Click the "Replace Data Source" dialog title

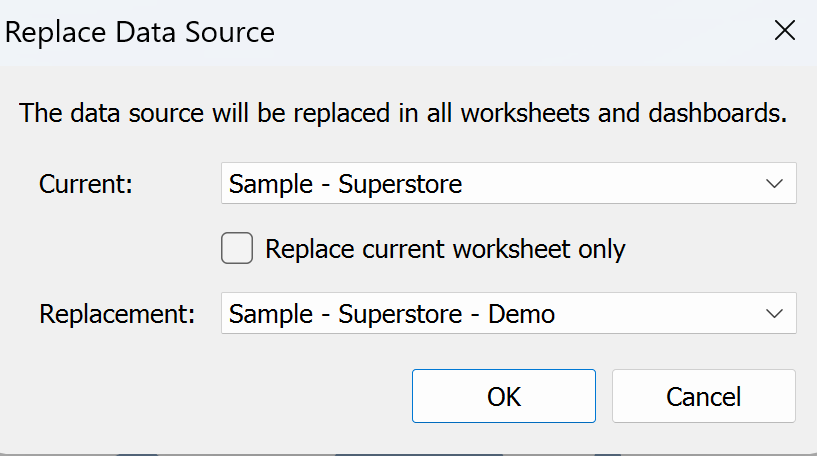pyautogui.click(x=140, y=32)
